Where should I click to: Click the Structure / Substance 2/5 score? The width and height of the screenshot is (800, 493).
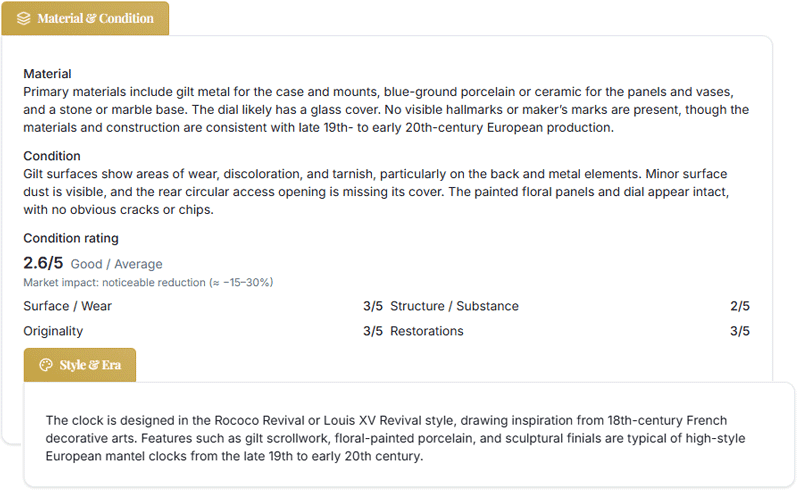[739, 306]
